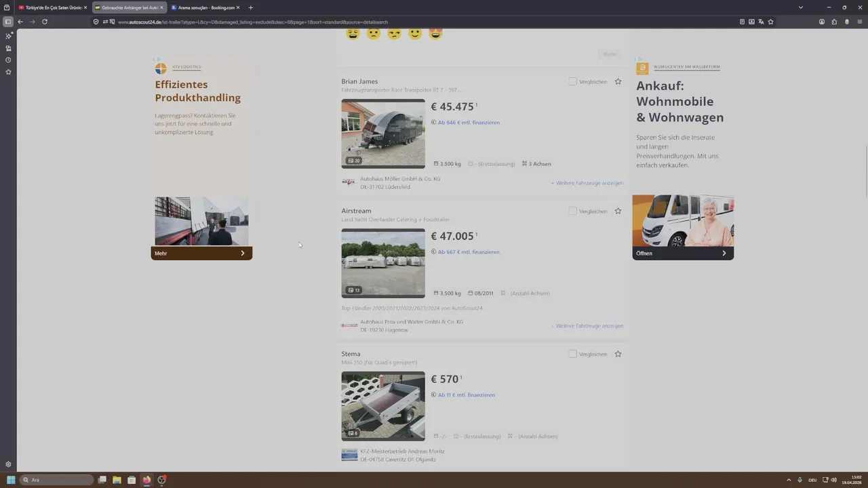The image size is (868, 488).
Task: Click the Womocenter motorhome ad image
Action: click(x=683, y=220)
